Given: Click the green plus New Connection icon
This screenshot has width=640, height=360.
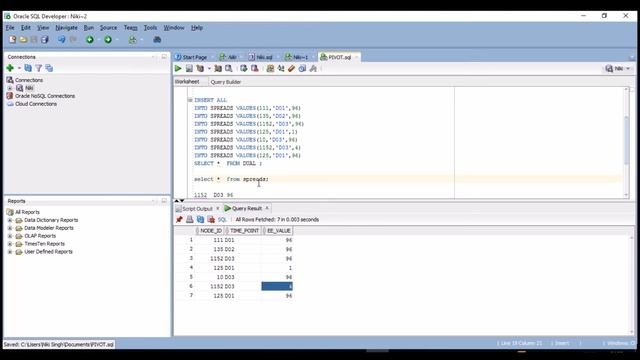Looking at the screenshot, I should click(x=10, y=68).
